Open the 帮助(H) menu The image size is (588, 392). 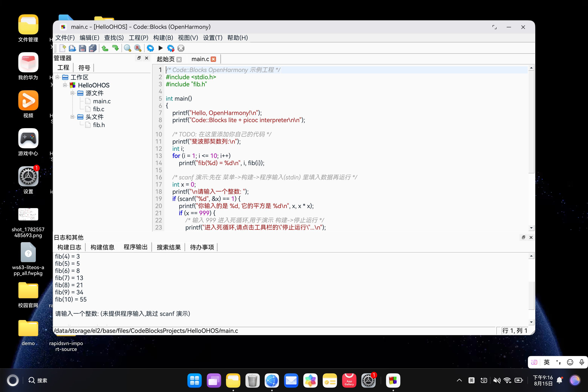pyautogui.click(x=237, y=38)
